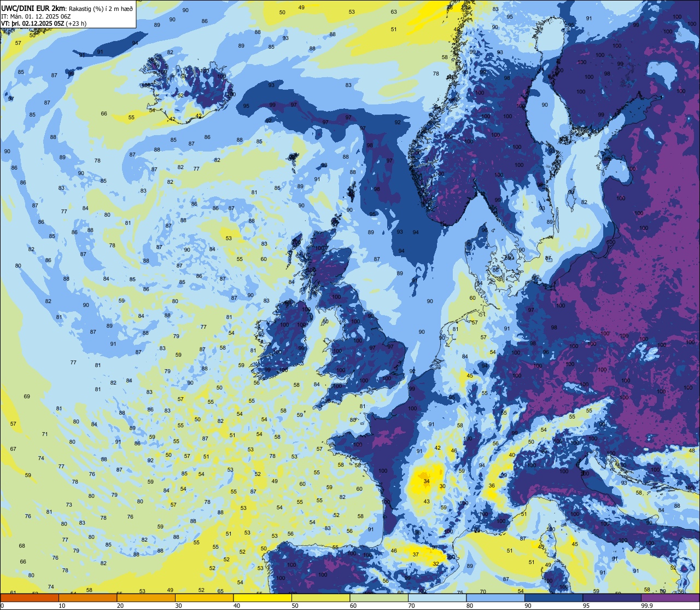
Task: Click the 30–40% amber legend swatch
Action: (x=204, y=597)
